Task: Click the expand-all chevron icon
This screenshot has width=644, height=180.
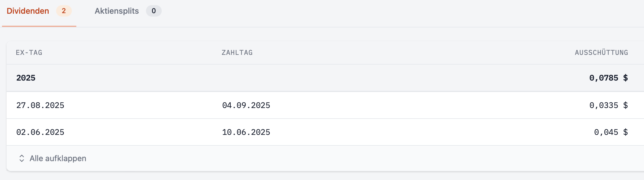Action: tap(22, 158)
